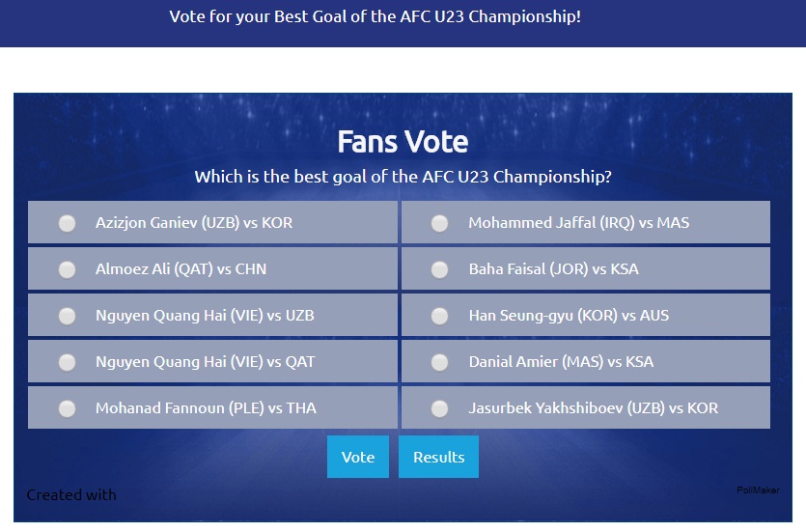
Task: Select Mohanad Fannoun (PLE) vs THA radio
Action: (67, 408)
